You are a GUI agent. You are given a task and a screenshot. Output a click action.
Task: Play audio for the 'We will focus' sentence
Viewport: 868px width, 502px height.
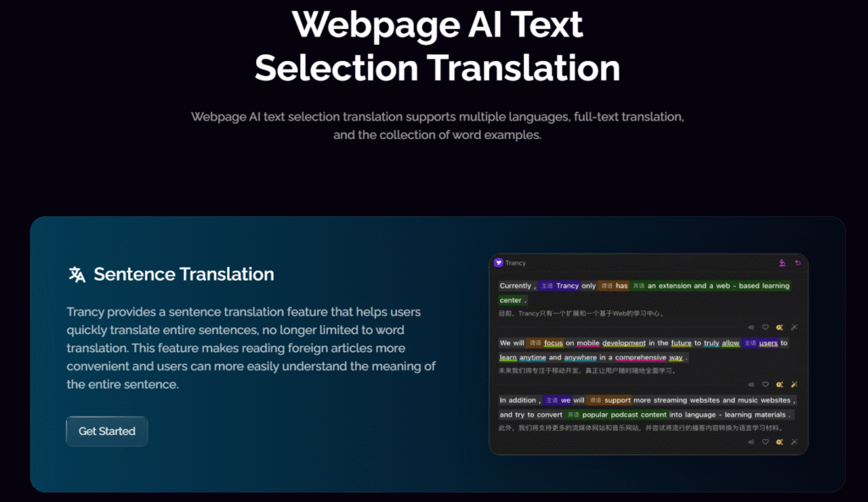[x=751, y=384]
